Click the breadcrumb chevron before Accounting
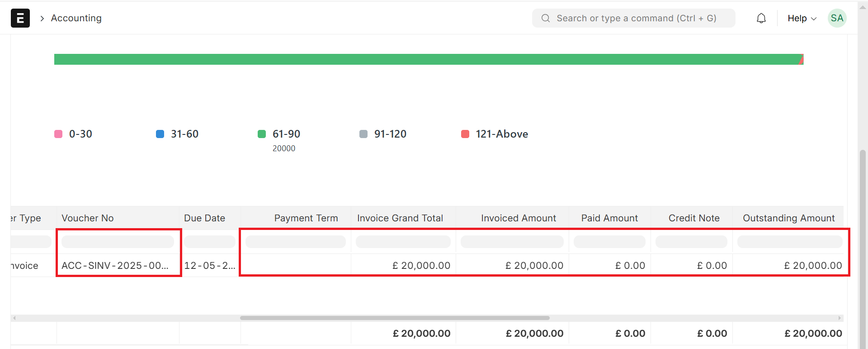The height and width of the screenshot is (349, 868). [42, 19]
